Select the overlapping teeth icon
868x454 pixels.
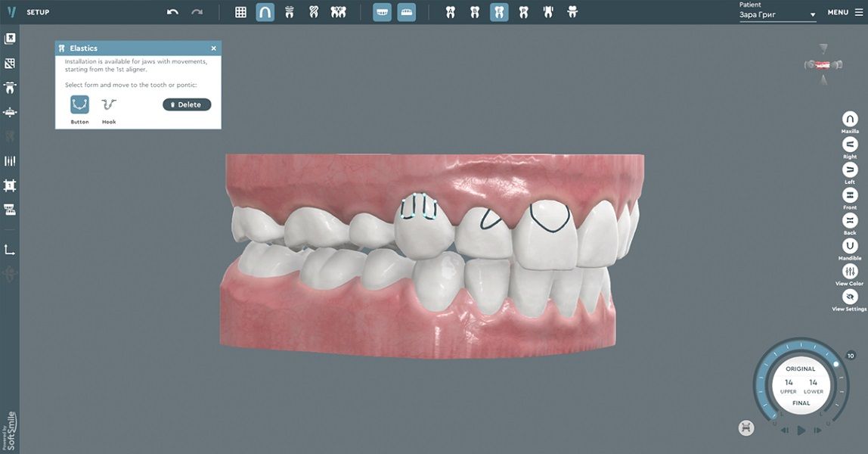tap(314, 11)
